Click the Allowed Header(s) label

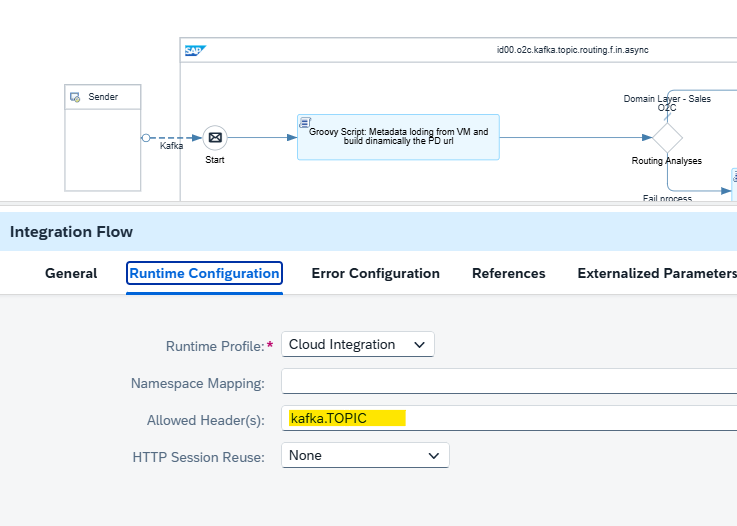206,420
